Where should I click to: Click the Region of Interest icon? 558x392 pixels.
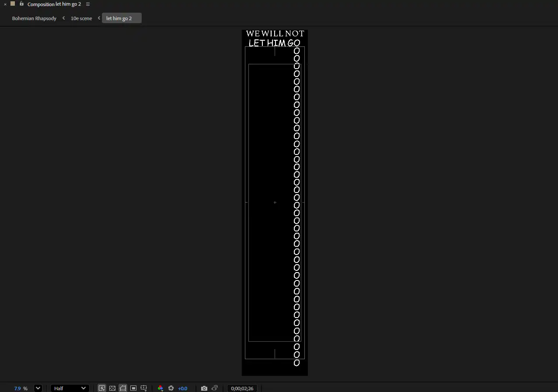pos(133,388)
